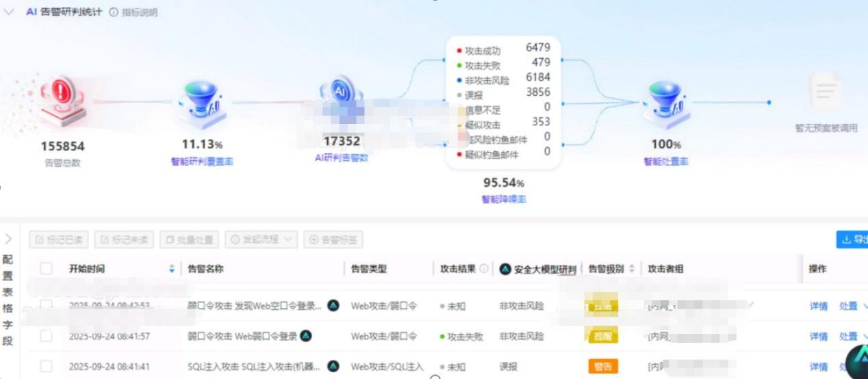The width and height of the screenshot is (868, 379).
Task: Click the 标记已读 button
Action: (59, 239)
